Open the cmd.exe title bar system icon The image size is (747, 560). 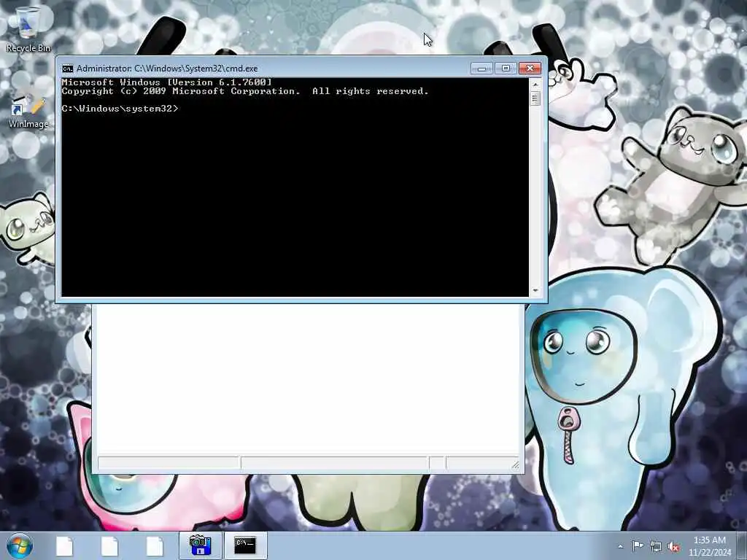(x=67, y=69)
